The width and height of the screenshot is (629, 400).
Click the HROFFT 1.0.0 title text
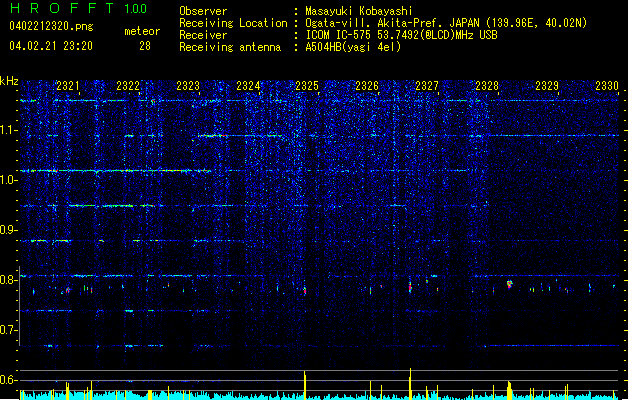point(78,8)
